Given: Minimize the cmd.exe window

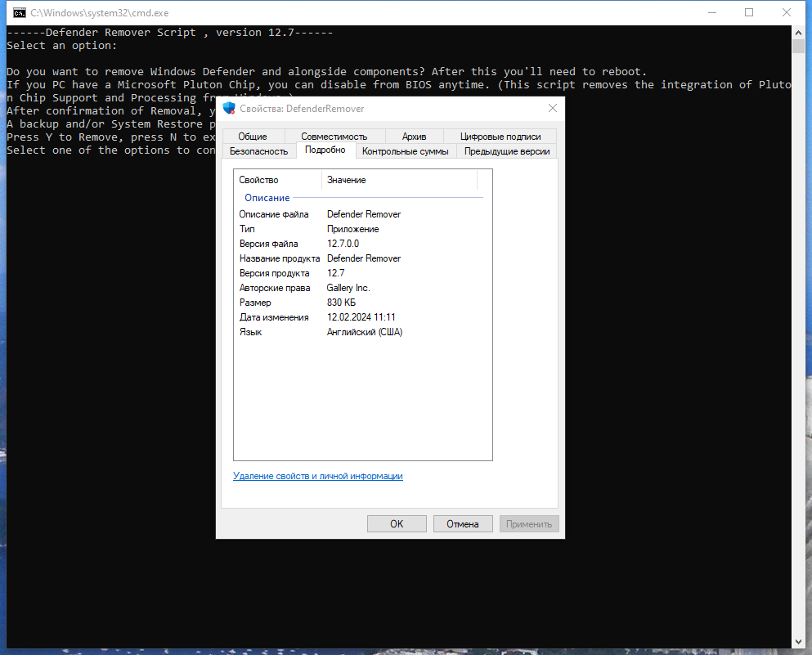Looking at the screenshot, I should (712, 12).
